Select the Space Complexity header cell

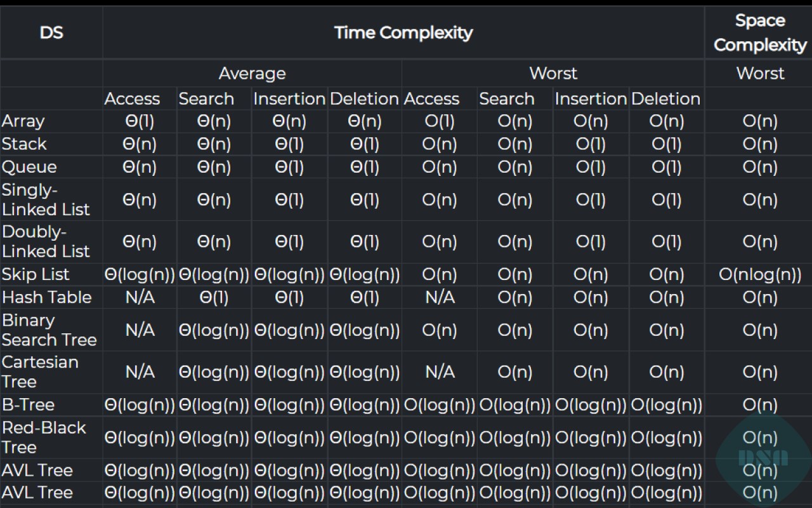point(759,32)
